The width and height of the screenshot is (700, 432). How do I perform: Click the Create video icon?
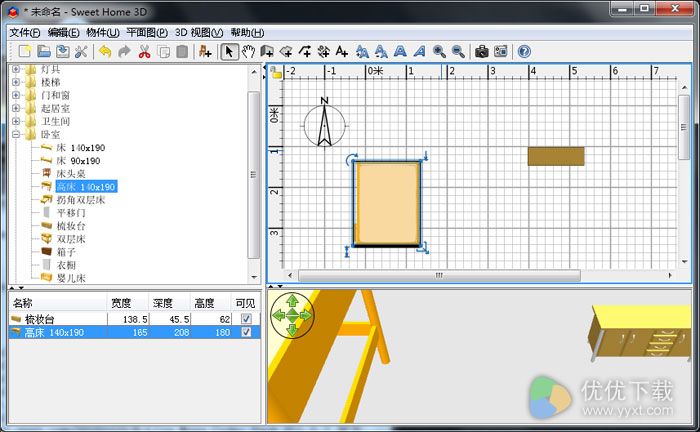[x=500, y=52]
